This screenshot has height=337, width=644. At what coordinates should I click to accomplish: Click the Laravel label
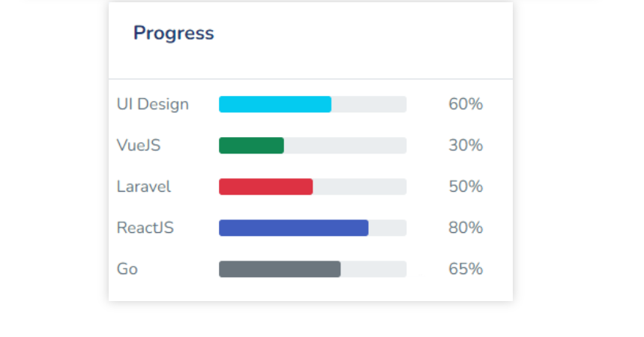click(144, 186)
